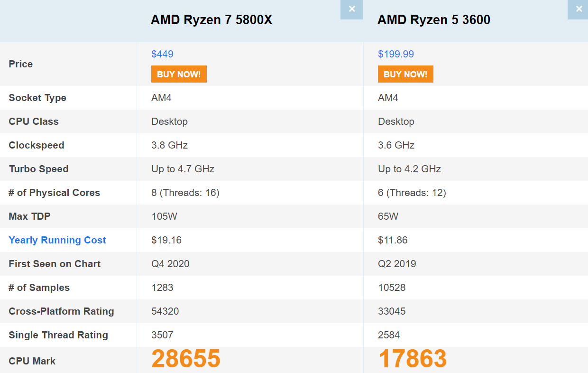Click the 1283 samples value
Viewport: 588px width, 373px height.
pos(162,288)
